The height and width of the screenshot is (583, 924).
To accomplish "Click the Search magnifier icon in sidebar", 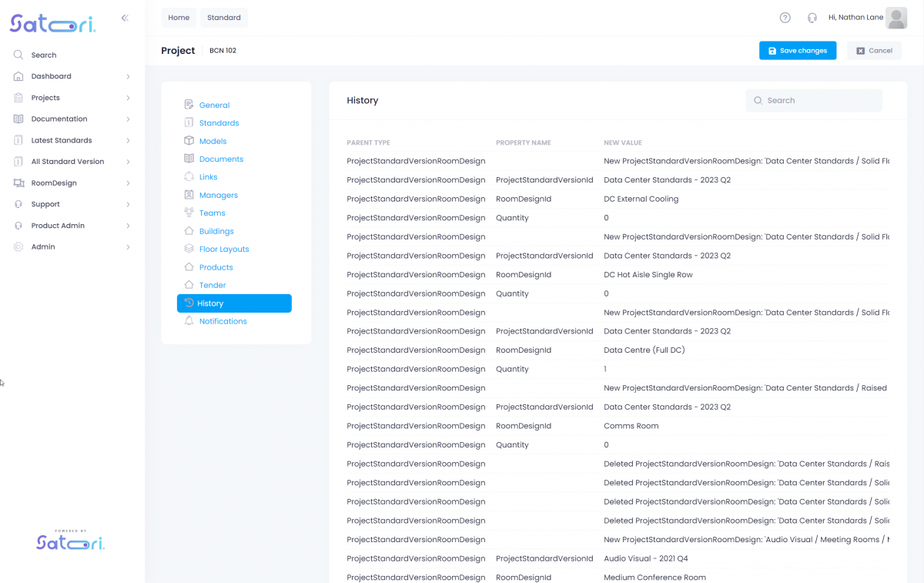I will pos(18,55).
